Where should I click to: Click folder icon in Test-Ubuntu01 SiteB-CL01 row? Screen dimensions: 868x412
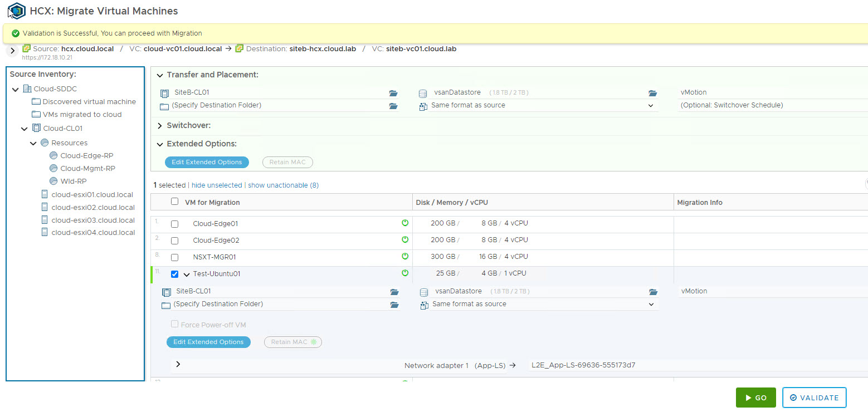(394, 292)
